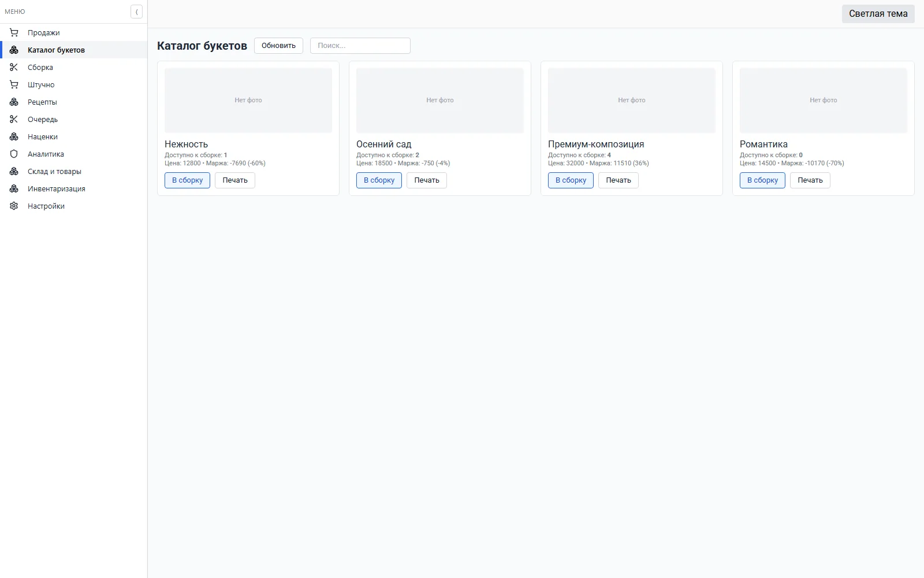Add Премиум-композиция to assembly

571,180
